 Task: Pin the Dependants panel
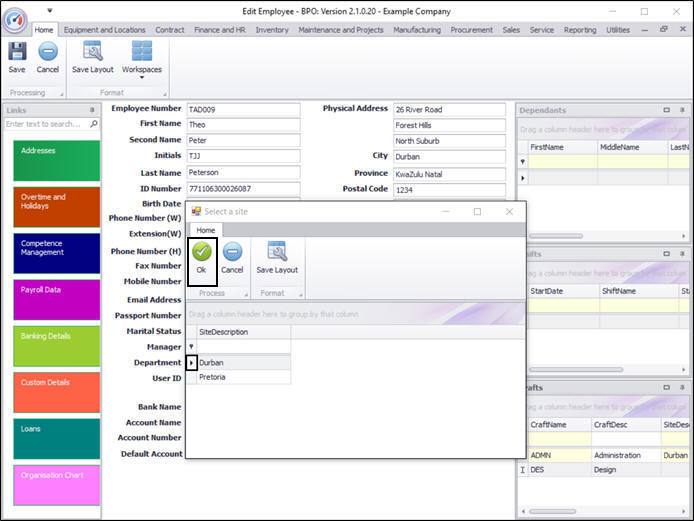tap(682, 110)
